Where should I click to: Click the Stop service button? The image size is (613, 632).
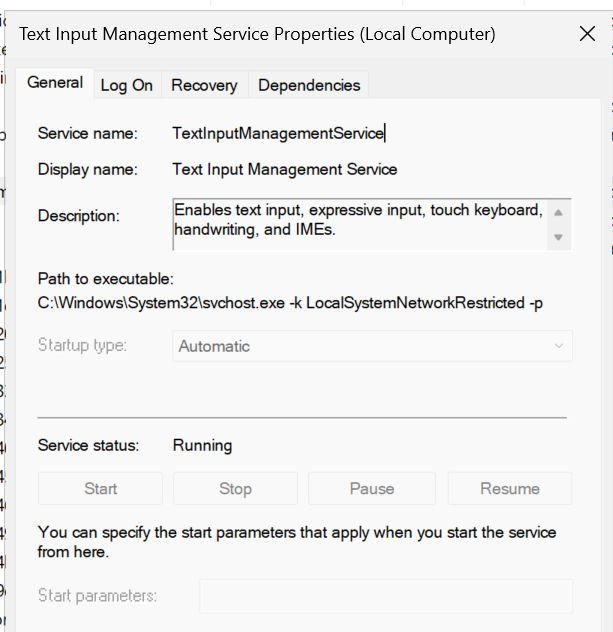point(235,489)
